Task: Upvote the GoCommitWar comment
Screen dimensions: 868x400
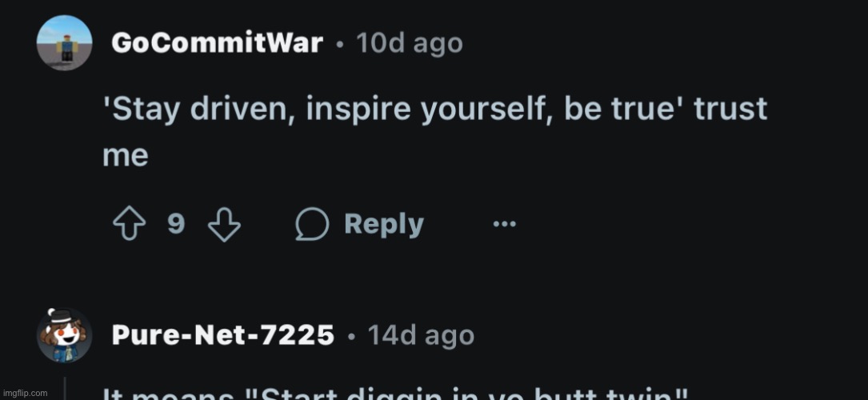Action: point(129,224)
